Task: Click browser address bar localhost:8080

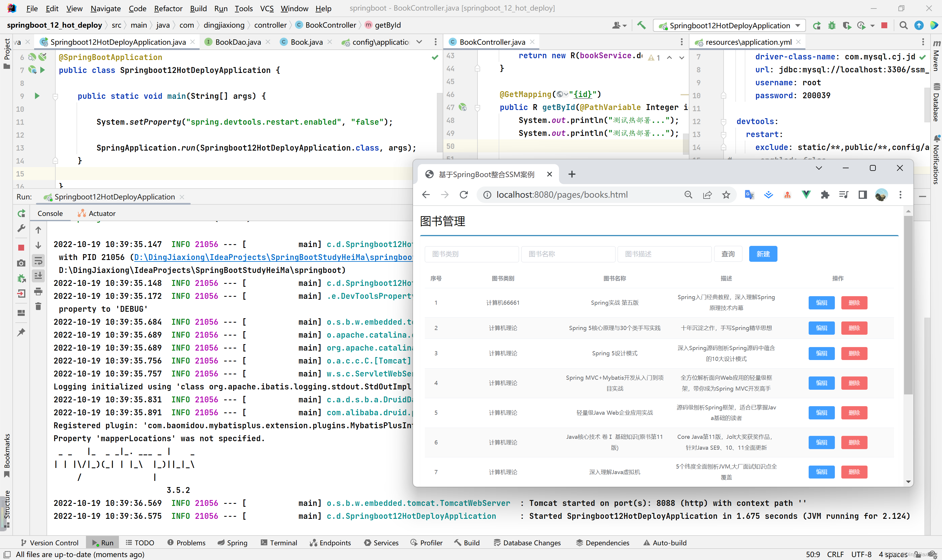Action: 562,195
